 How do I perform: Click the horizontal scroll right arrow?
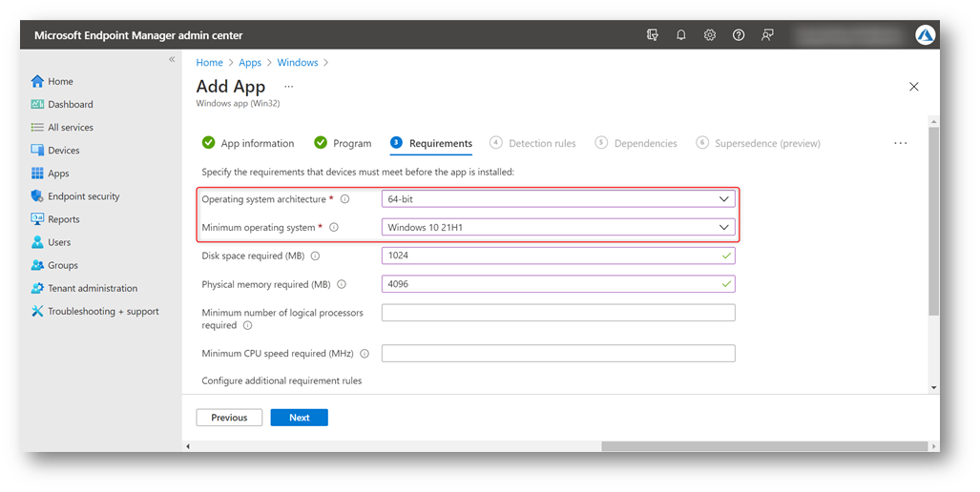[934, 446]
